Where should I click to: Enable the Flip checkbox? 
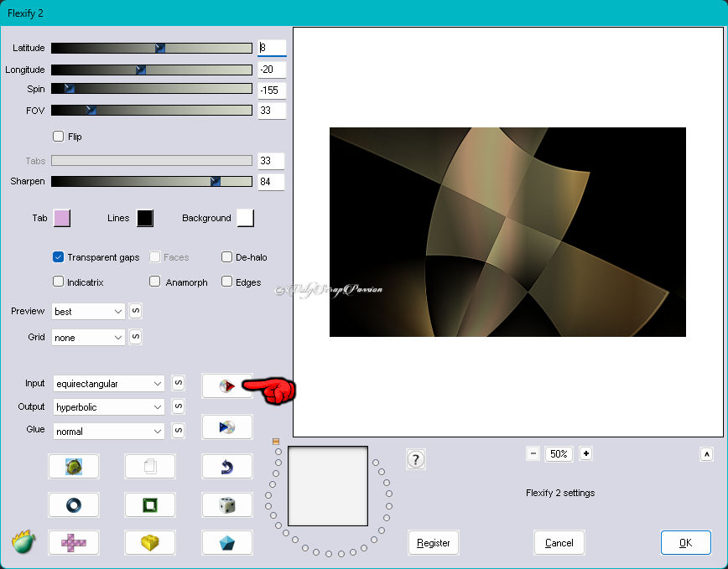[59, 137]
